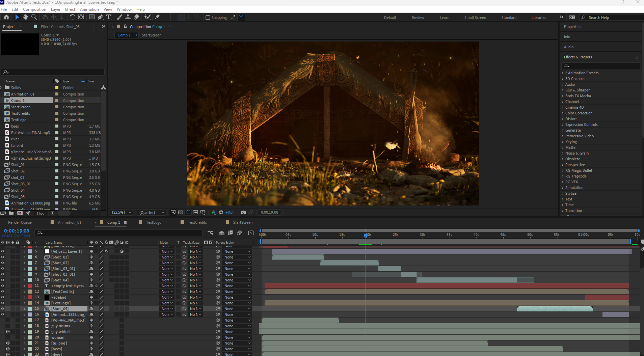Expand the Blur & Sharpen effects category

563,90
